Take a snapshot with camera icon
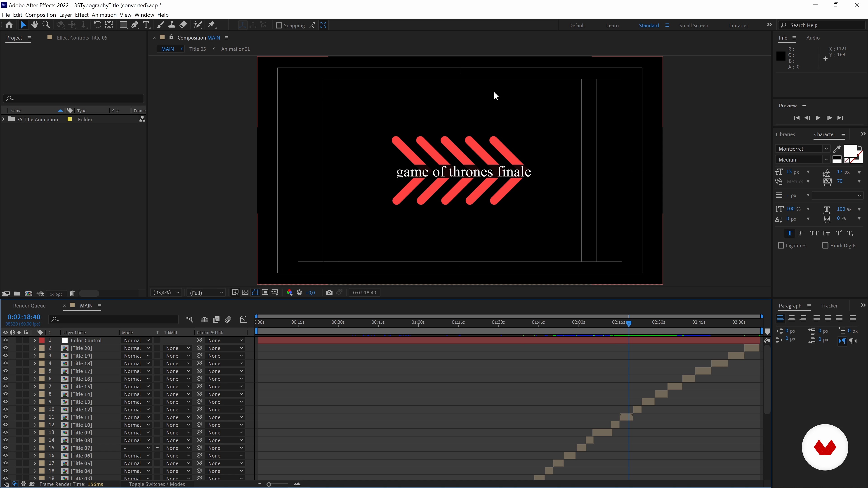 329,292
